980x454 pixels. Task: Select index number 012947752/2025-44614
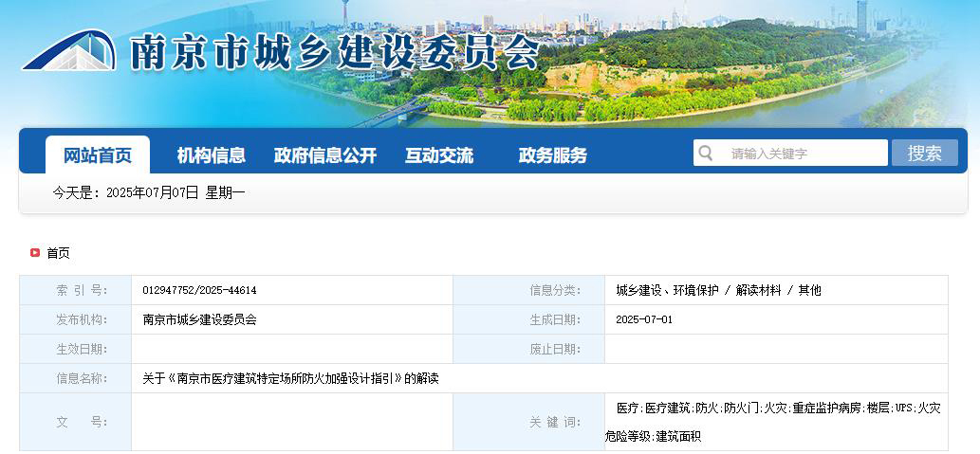pyautogui.click(x=199, y=290)
